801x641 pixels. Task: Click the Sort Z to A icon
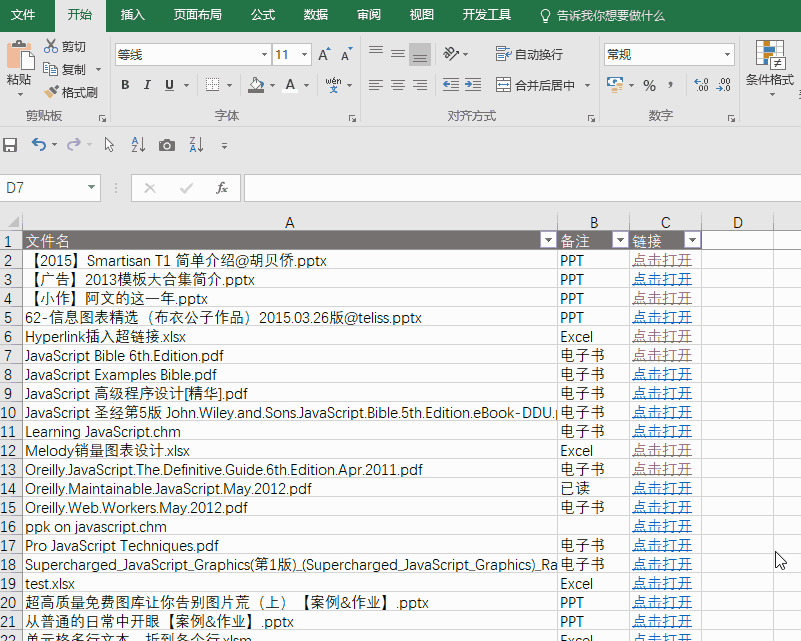196,145
